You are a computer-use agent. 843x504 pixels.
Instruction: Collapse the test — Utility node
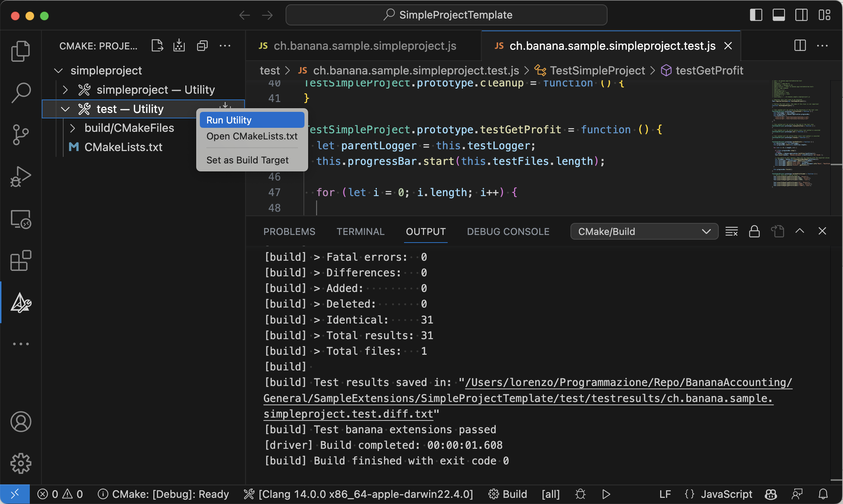(65, 109)
